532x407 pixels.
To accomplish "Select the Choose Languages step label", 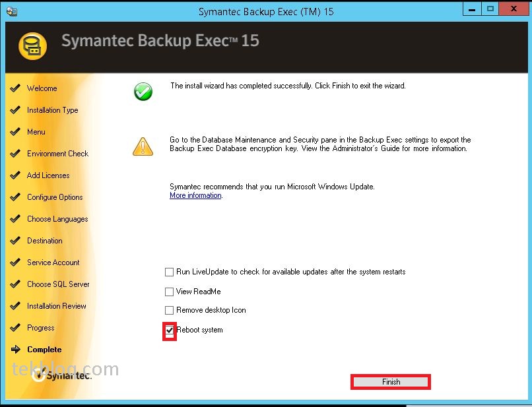I will click(x=57, y=219).
